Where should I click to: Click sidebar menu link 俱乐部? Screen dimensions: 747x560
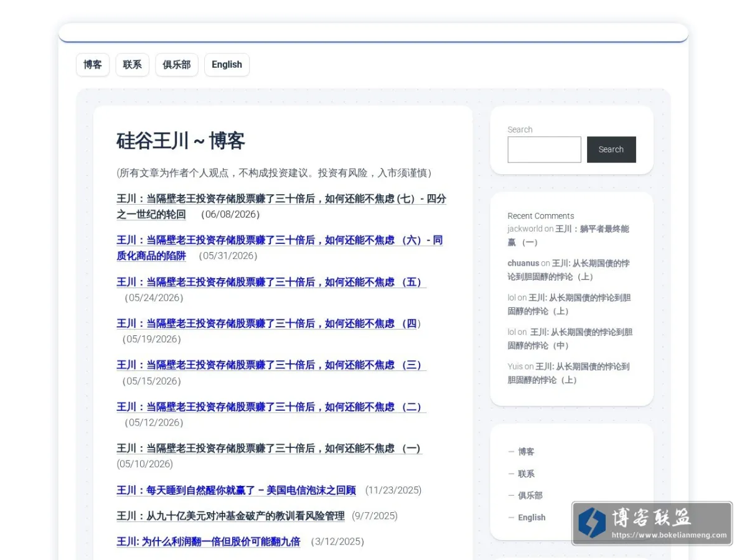(530, 495)
